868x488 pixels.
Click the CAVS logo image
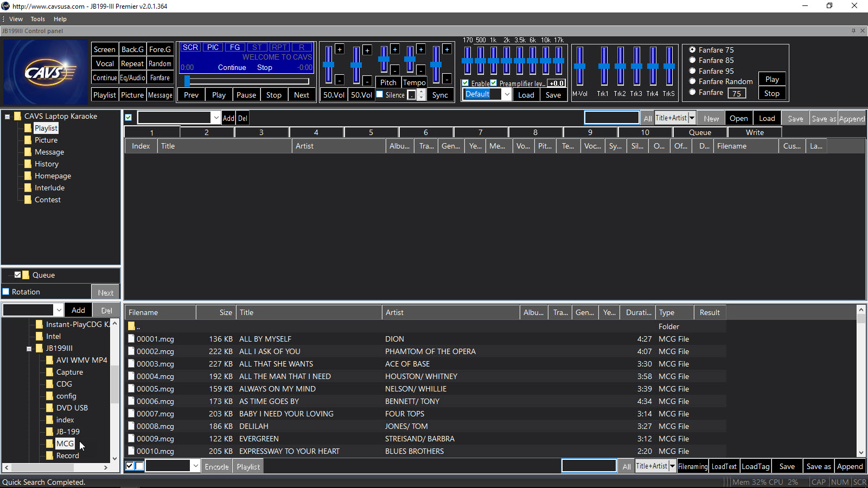(46, 72)
